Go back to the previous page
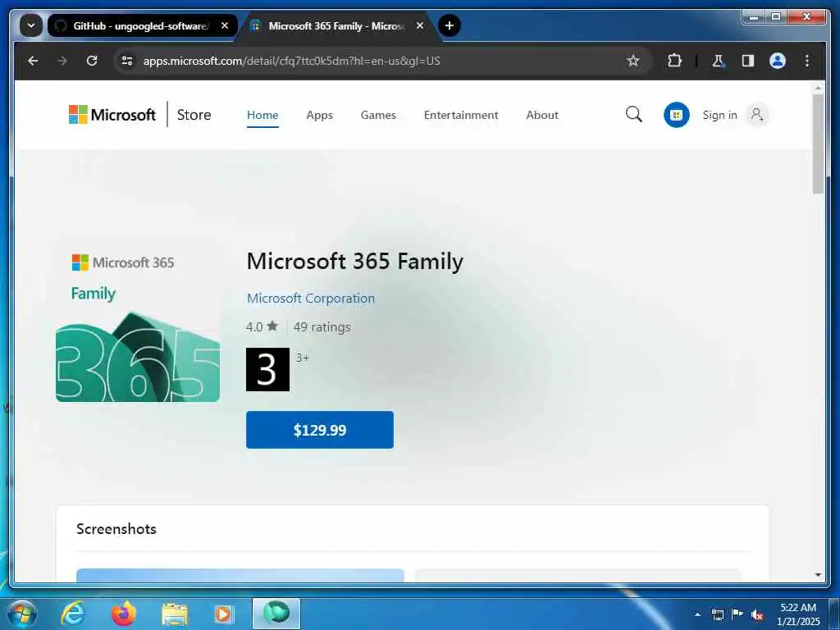 point(33,61)
